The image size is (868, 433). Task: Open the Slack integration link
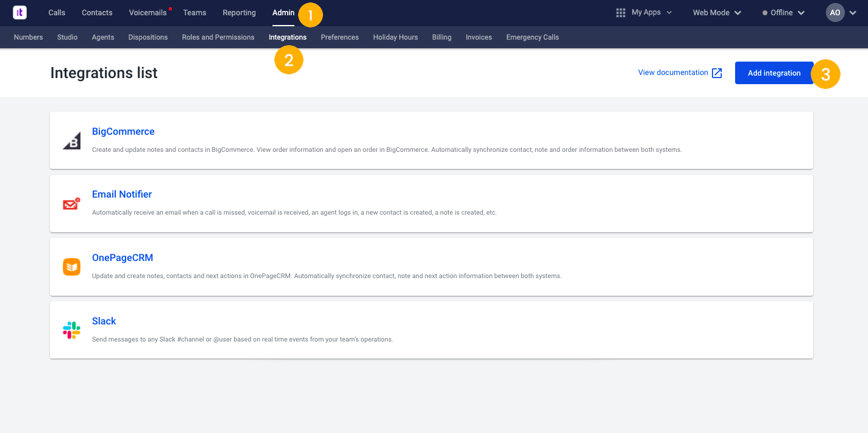click(104, 321)
